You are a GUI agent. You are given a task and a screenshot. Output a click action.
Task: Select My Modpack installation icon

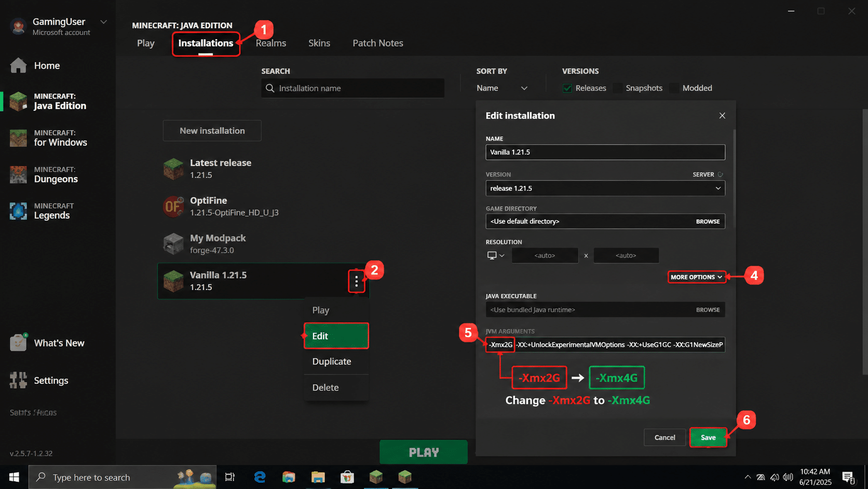[x=173, y=244]
